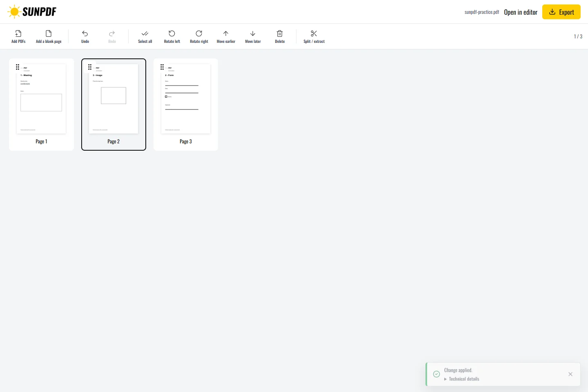Image resolution: width=588 pixels, height=392 pixels.
Task: Move the page later
Action: 253,36
